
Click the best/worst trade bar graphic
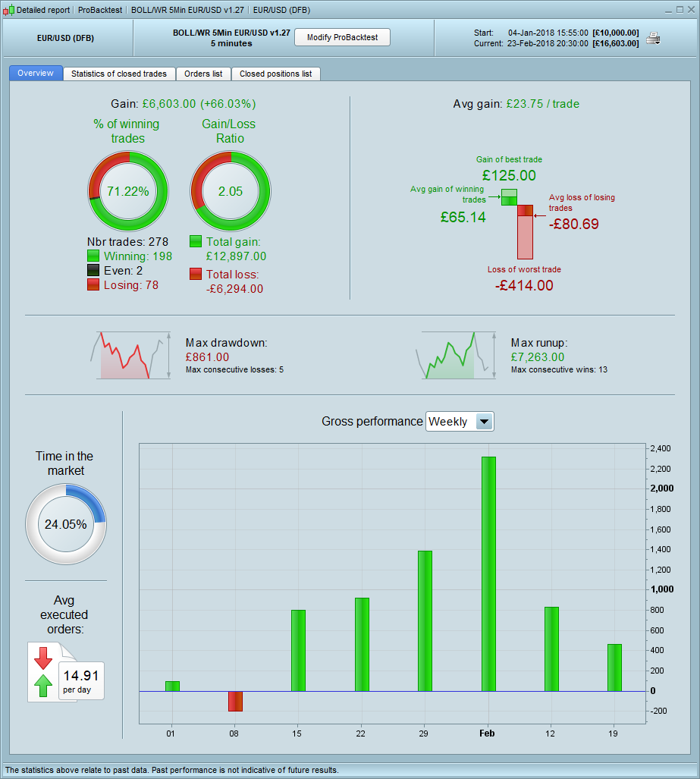point(517,224)
